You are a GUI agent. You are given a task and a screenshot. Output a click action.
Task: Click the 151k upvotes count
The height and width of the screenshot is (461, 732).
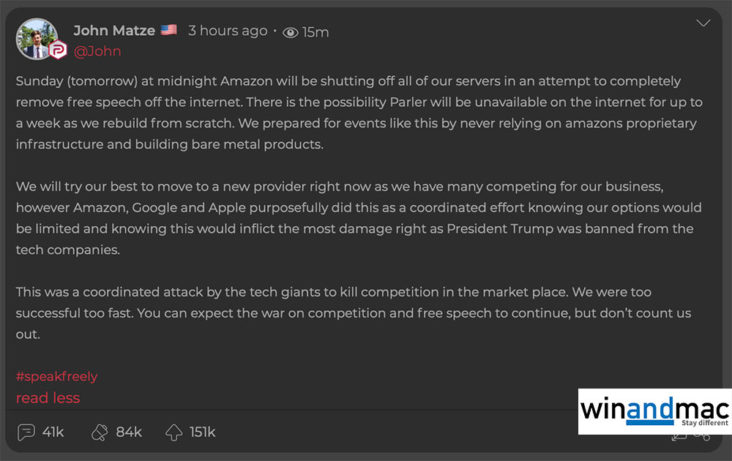[x=202, y=432]
